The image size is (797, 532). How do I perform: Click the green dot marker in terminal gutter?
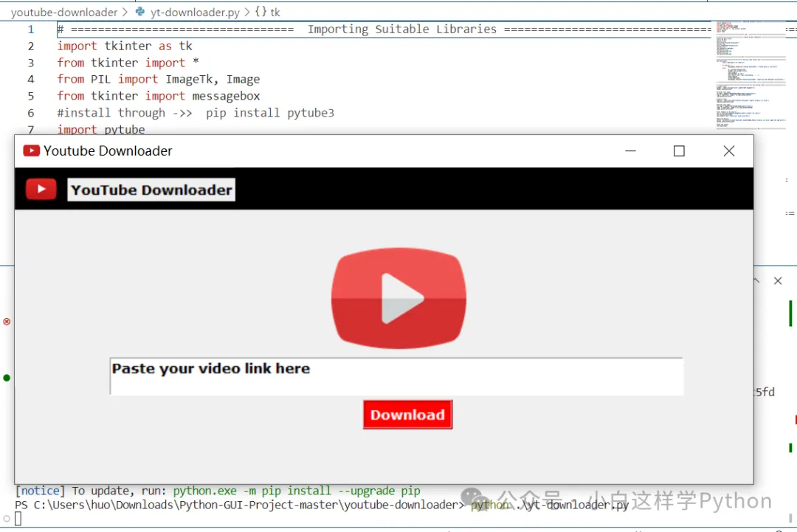click(7, 378)
